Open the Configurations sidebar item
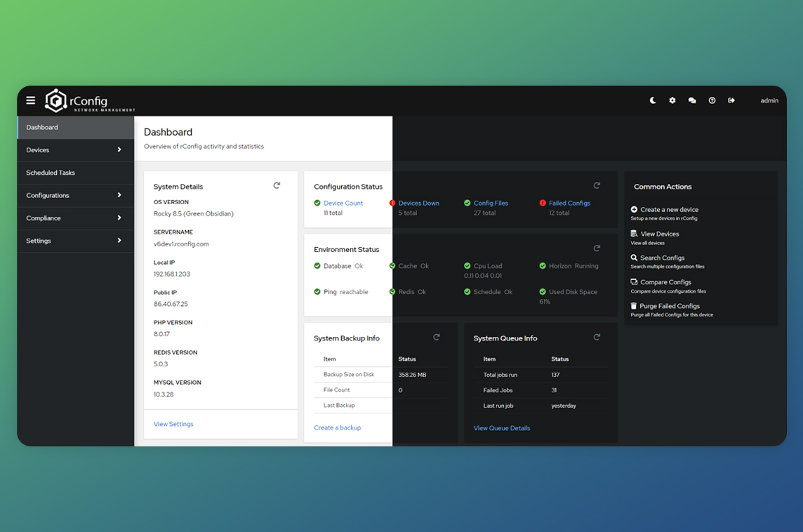 pyautogui.click(x=76, y=195)
